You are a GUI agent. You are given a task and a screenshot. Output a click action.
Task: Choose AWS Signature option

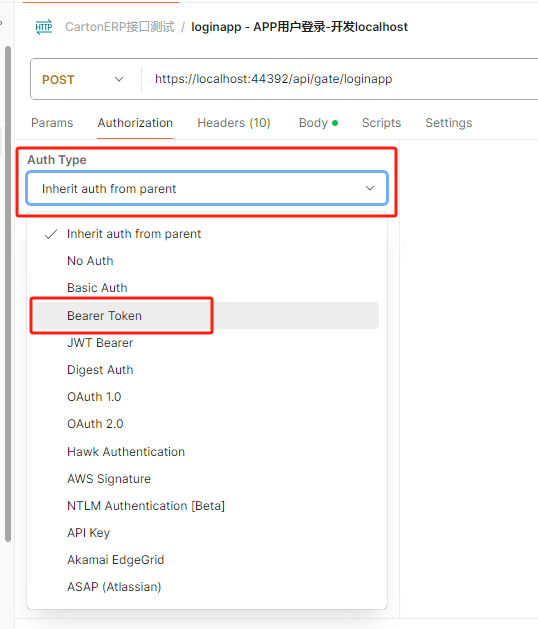coord(207,479)
